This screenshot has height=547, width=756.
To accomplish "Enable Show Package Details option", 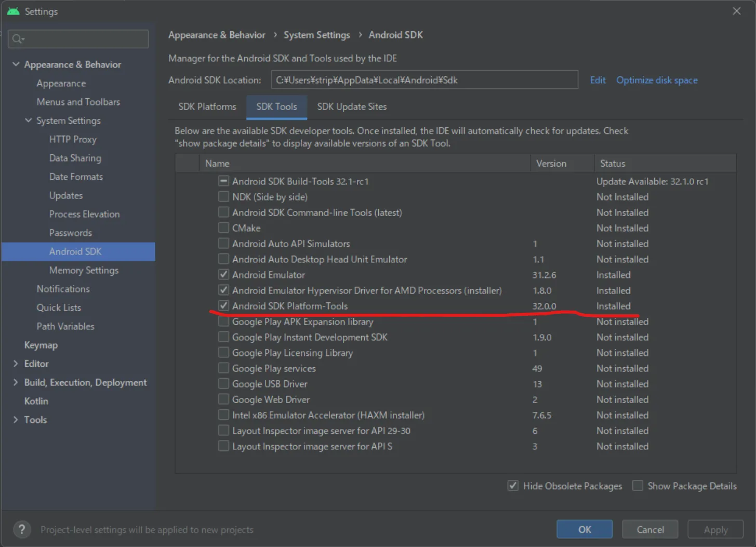I will click(638, 486).
